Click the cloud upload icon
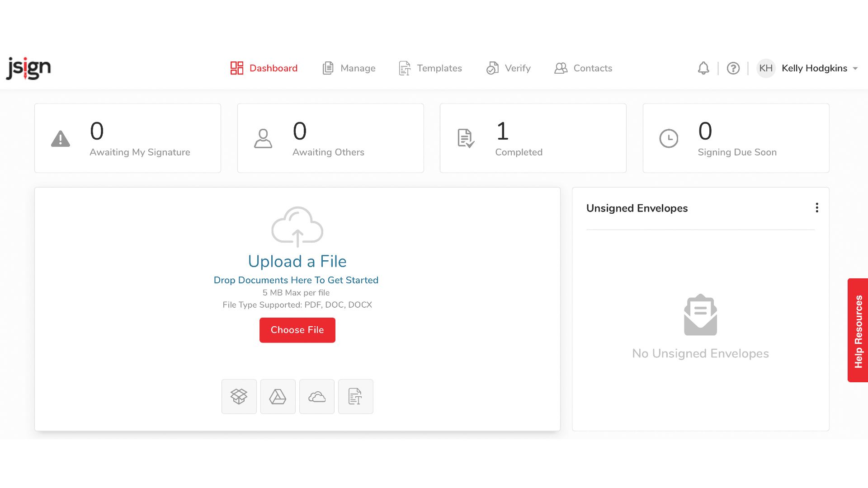Viewport: 868px width, 488px height. 297,226
